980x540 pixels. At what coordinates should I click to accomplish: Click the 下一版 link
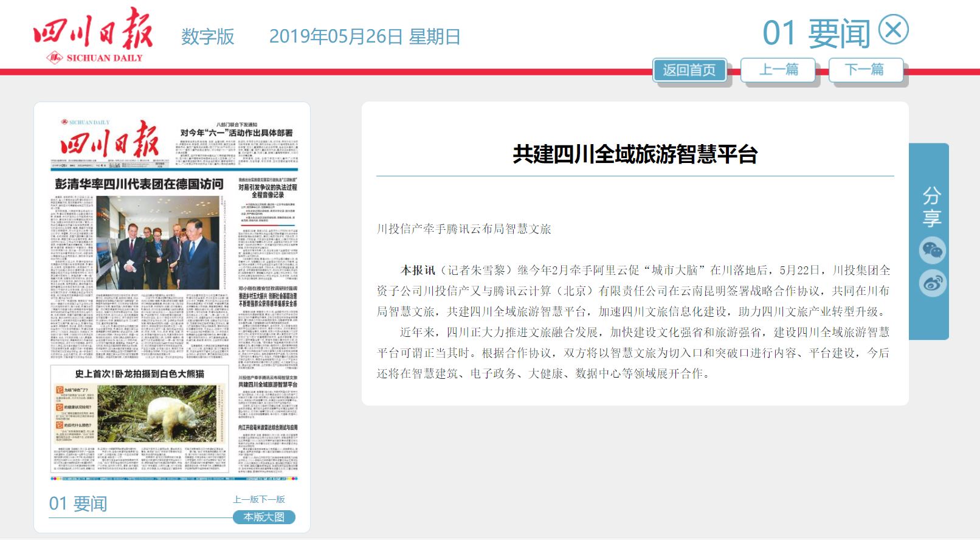point(272,499)
